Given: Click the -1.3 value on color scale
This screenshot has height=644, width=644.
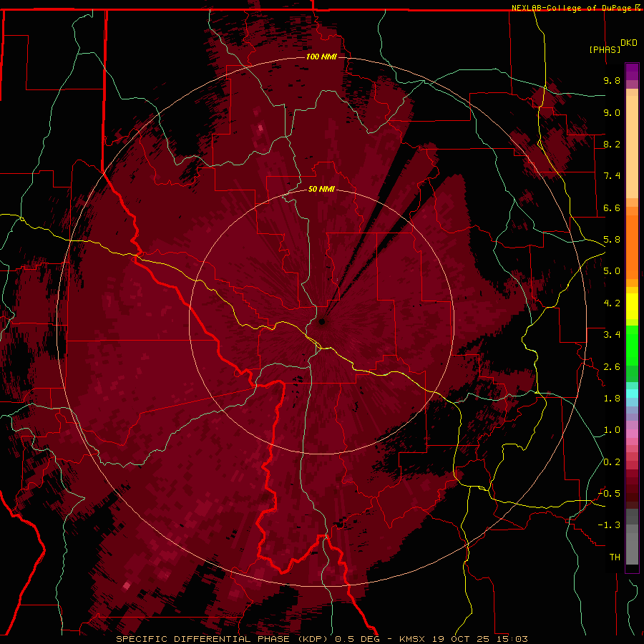Looking at the screenshot, I should (609, 525).
